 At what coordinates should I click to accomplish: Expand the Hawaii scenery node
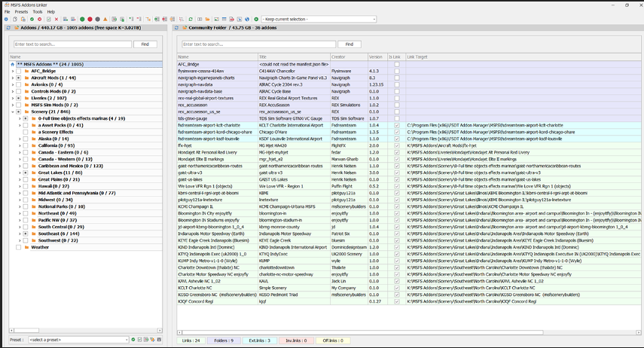[x=20, y=187]
